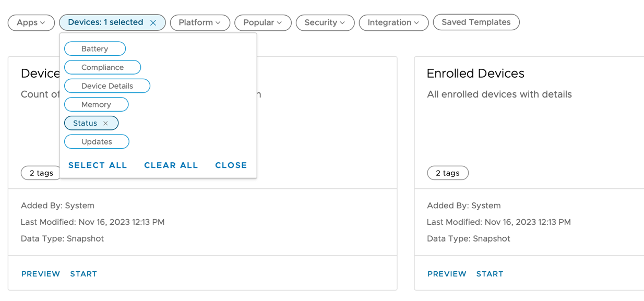
Task: Close the Devices tag dropdown panel
Action: coord(231,165)
